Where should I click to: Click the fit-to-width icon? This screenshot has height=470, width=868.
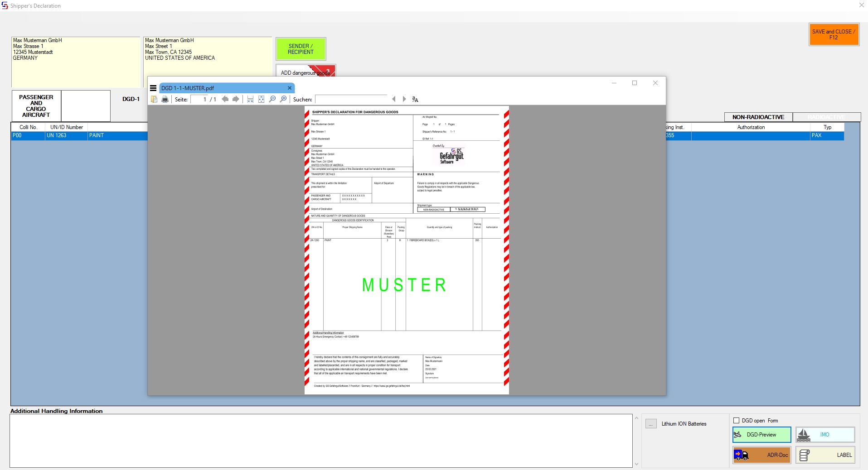click(250, 99)
